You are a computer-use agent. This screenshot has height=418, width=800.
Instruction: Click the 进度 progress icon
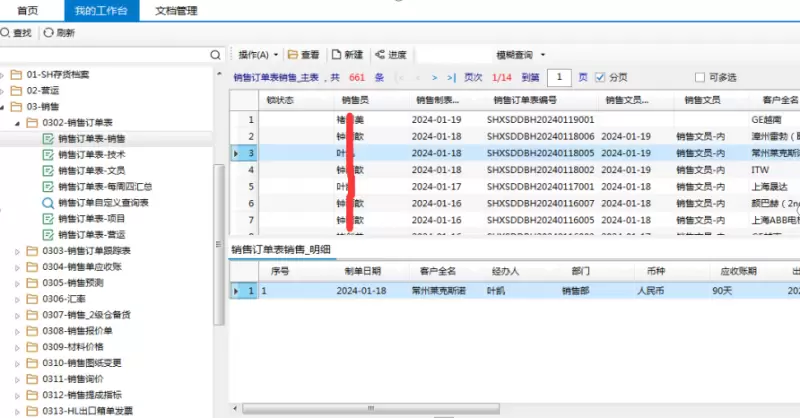(x=380, y=54)
